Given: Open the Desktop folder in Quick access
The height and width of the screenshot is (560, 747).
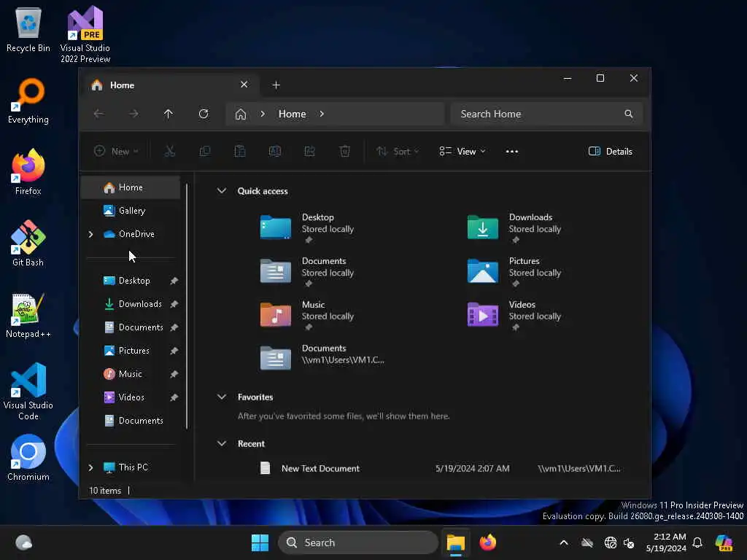Looking at the screenshot, I should click(x=307, y=228).
